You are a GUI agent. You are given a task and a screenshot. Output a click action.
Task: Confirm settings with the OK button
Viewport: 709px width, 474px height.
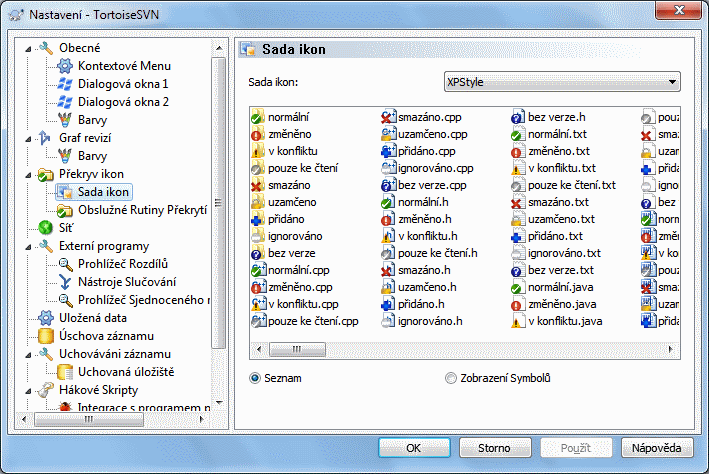(414, 448)
